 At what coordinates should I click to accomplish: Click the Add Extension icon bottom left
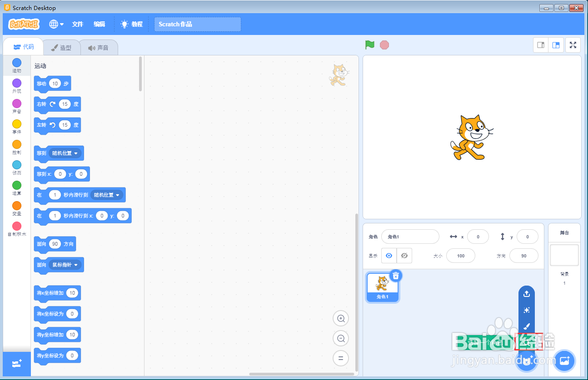coord(16,364)
